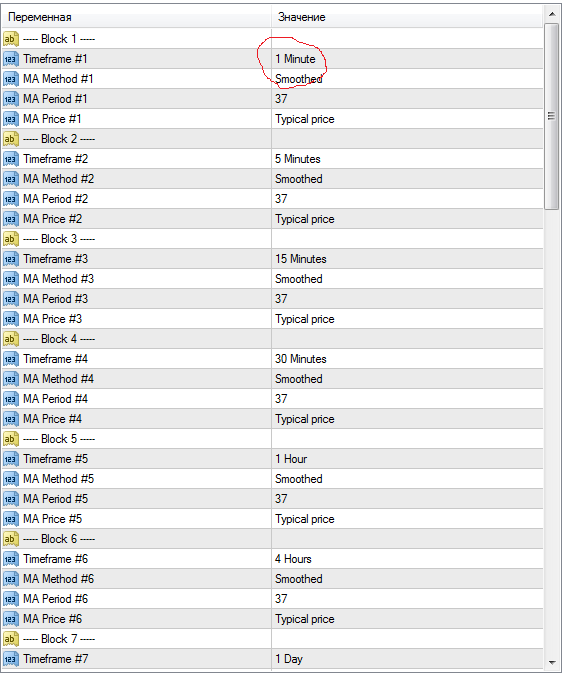
Task: Select the 'MA Method #4' variable name
Action: [x=58, y=379]
